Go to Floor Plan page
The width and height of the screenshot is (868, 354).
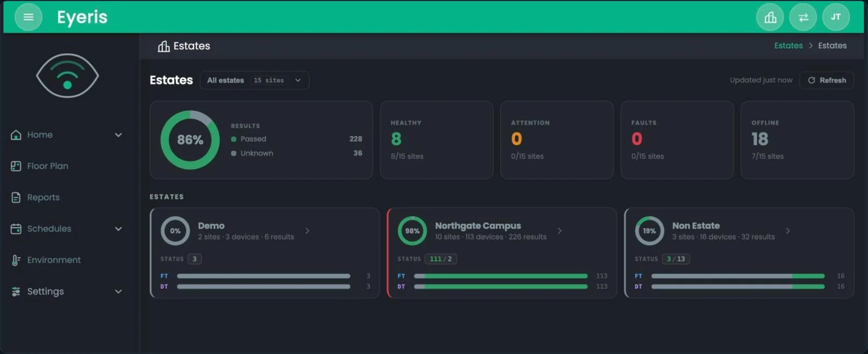tap(48, 166)
